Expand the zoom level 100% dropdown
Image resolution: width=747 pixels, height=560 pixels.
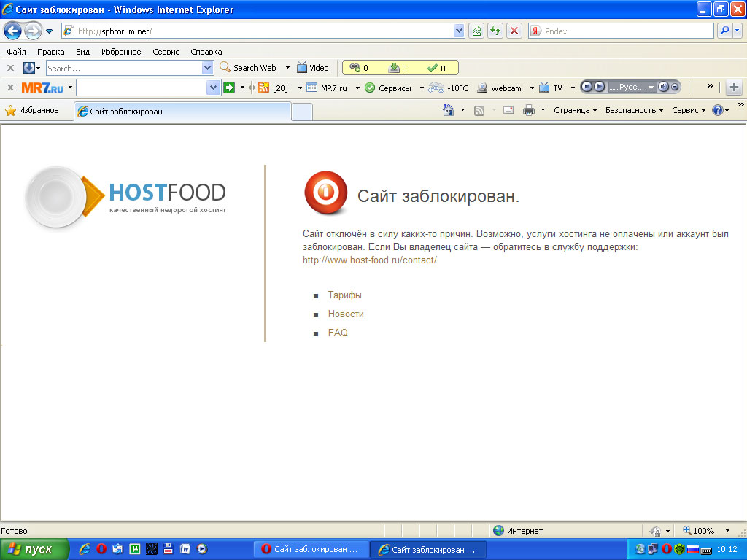coord(727,531)
